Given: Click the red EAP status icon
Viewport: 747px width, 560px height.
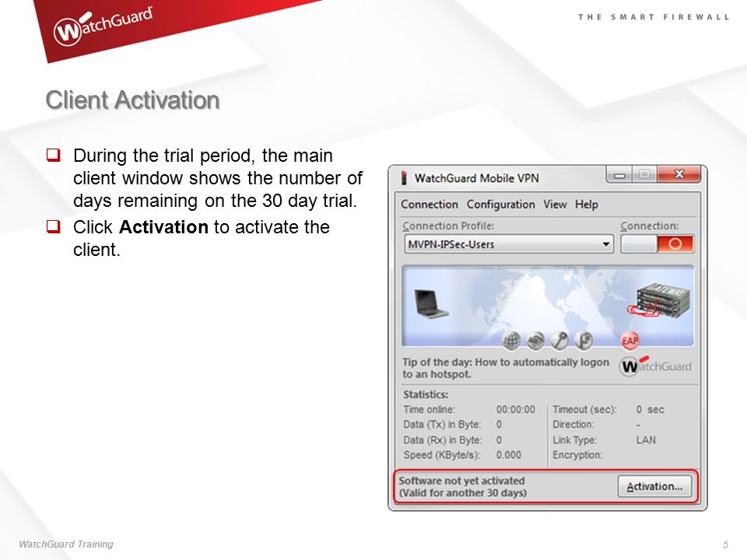Looking at the screenshot, I should (x=630, y=341).
